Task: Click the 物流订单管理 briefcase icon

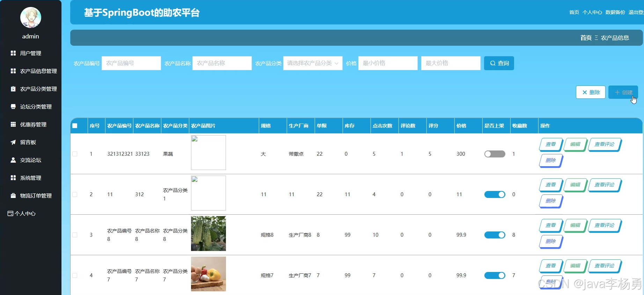Action: 13,196
